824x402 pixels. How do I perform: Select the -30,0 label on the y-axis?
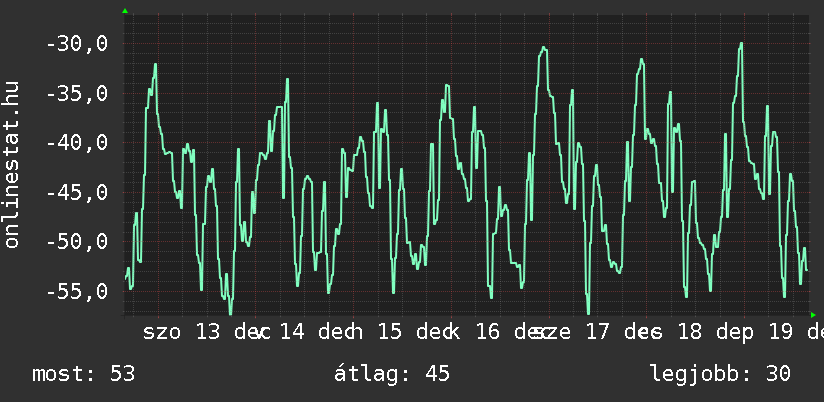(x=78, y=44)
